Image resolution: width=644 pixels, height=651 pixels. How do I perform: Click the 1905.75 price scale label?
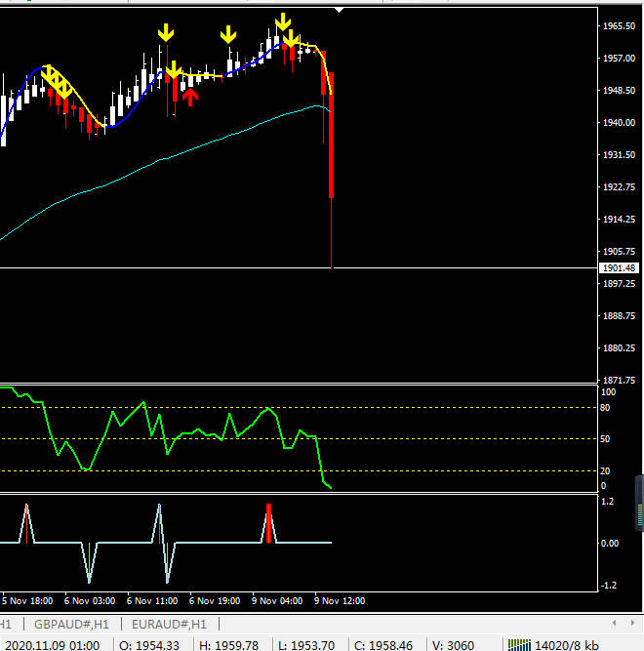[x=619, y=252]
